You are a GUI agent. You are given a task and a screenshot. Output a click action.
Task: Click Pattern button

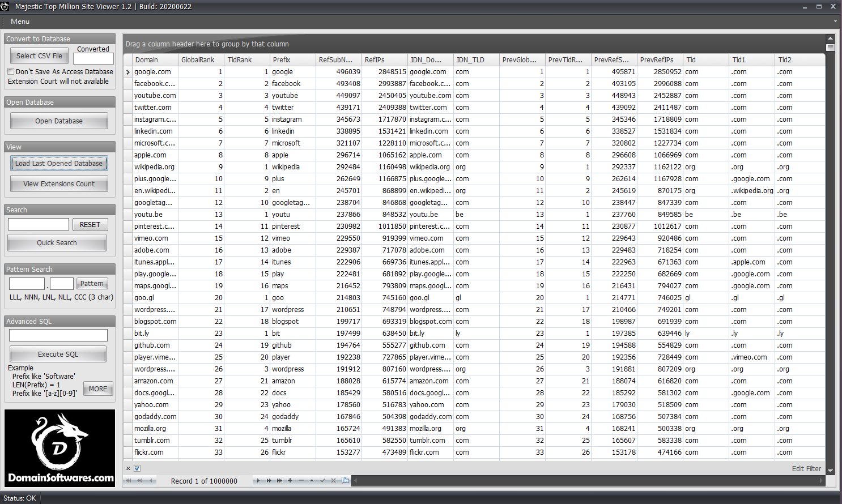(92, 284)
